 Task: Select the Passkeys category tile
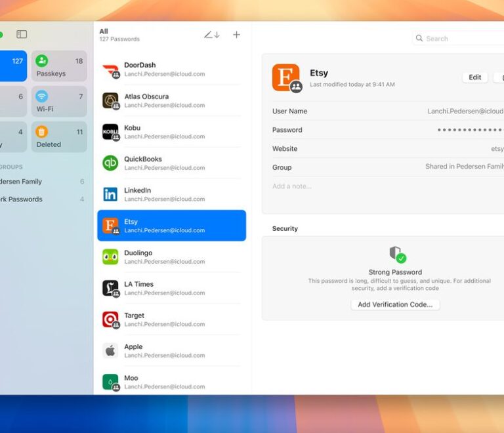pyautogui.click(x=59, y=66)
